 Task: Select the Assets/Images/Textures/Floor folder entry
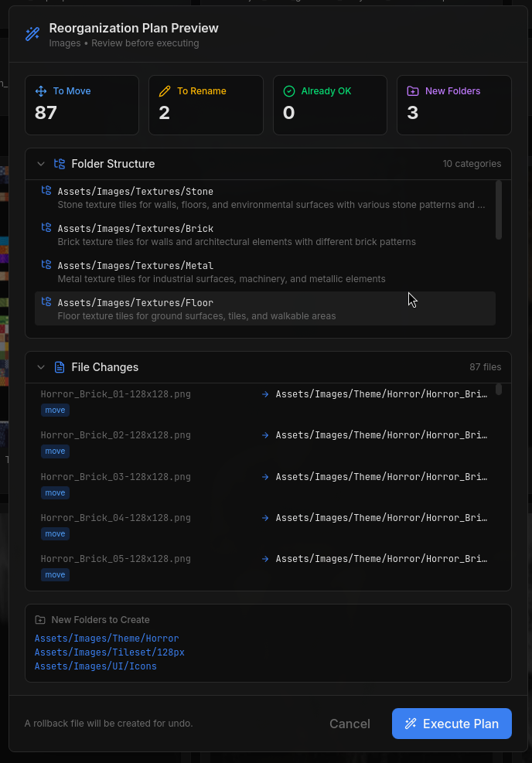135,303
